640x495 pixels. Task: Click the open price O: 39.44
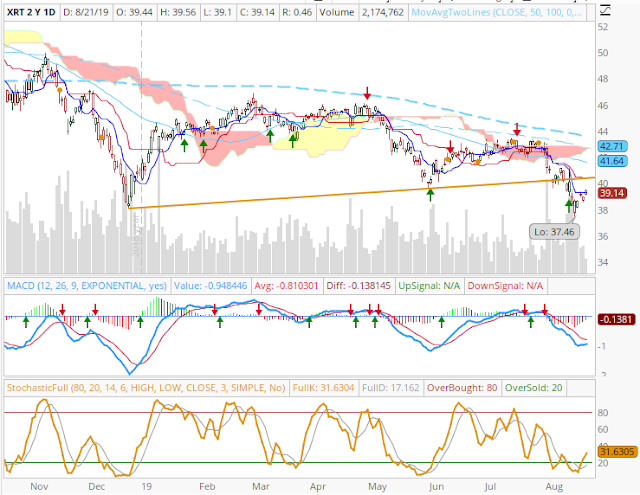point(134,13)
